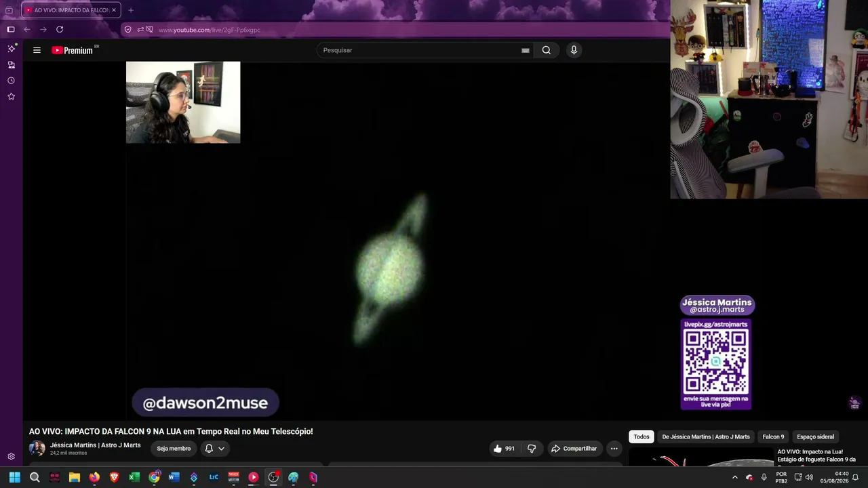Go forward in browser history

coord(43,30)
